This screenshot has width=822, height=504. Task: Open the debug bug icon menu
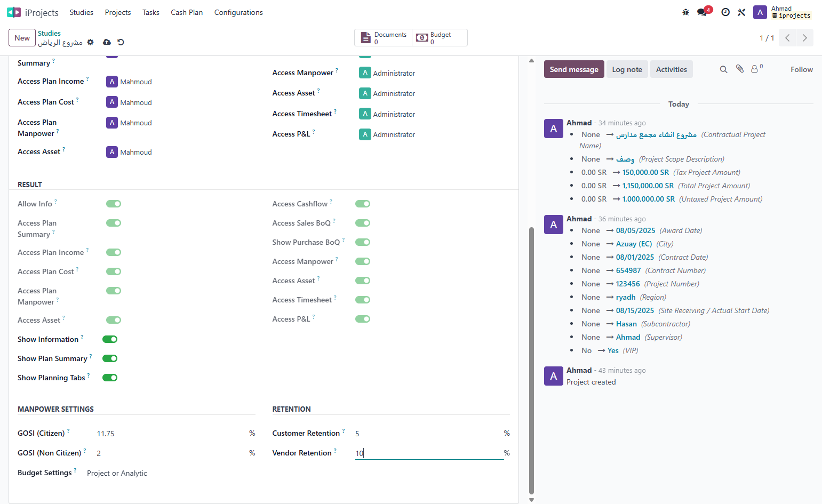[x=685, y=12]
